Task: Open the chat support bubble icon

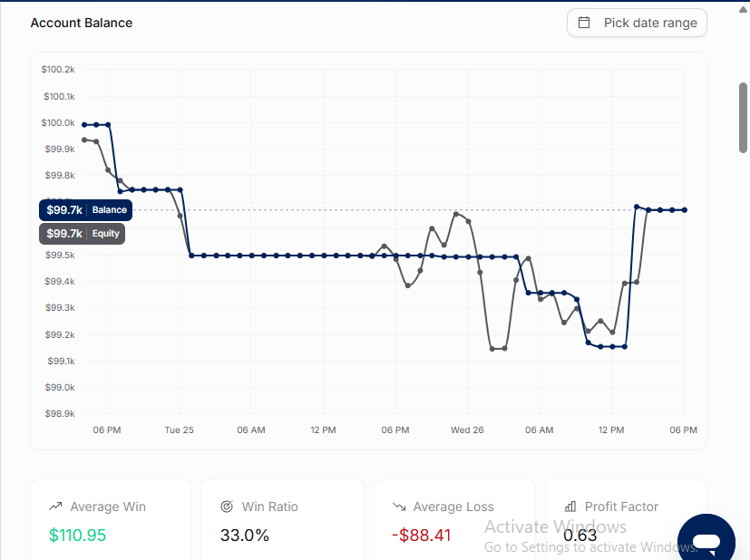Action: click(x=706, y=540)
